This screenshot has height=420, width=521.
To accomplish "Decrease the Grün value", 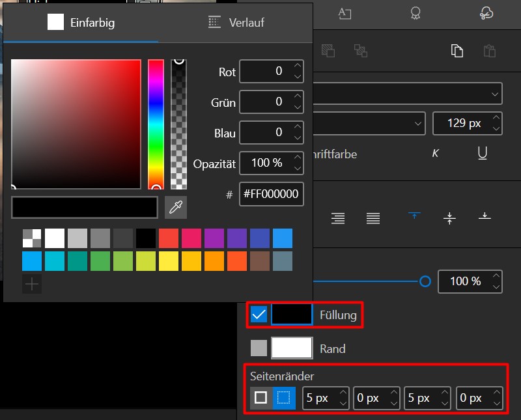I will (298, 107).
